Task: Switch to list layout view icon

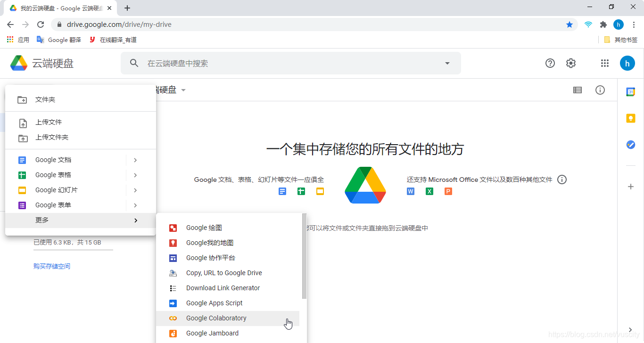Action: [x=578, y=90]
